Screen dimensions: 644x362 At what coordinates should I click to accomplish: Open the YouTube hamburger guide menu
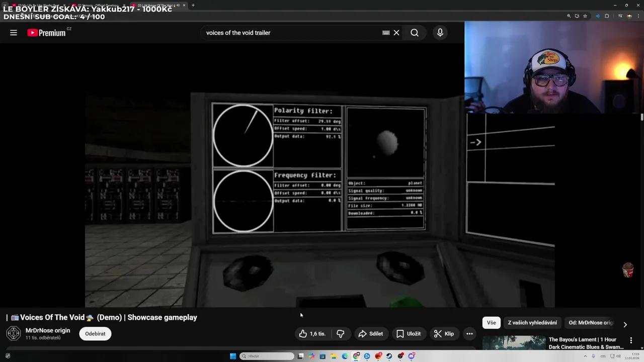tap(14, 33)
